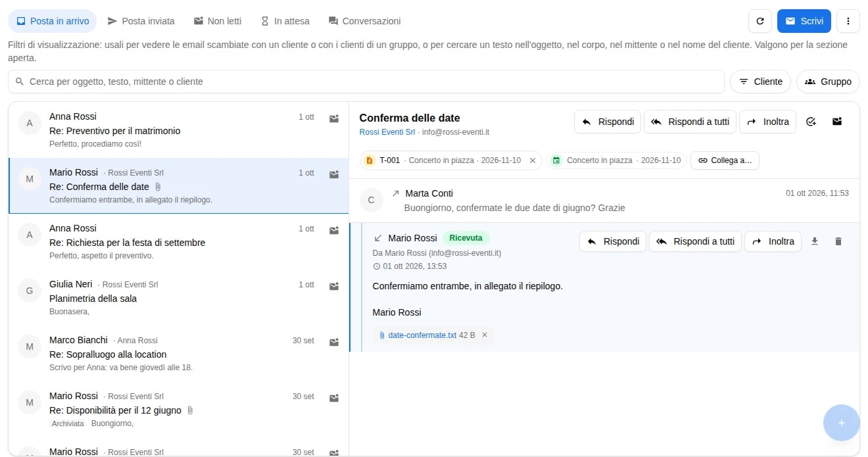Click 'Rispondi a tutti' in the thread header

(690, 122)
